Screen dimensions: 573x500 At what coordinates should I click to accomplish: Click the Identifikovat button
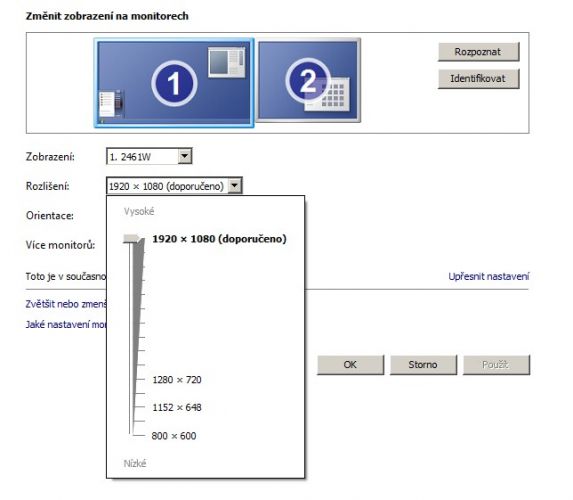click(478, 79)
